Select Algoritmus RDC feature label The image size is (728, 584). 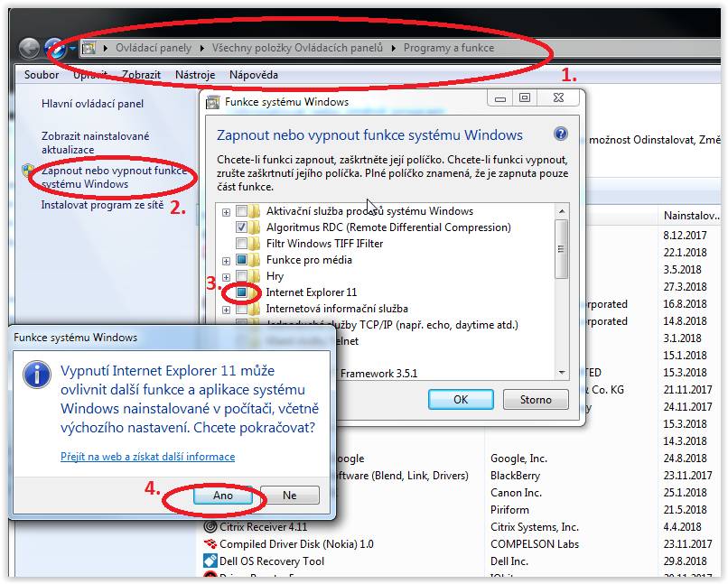pos(388,227)
